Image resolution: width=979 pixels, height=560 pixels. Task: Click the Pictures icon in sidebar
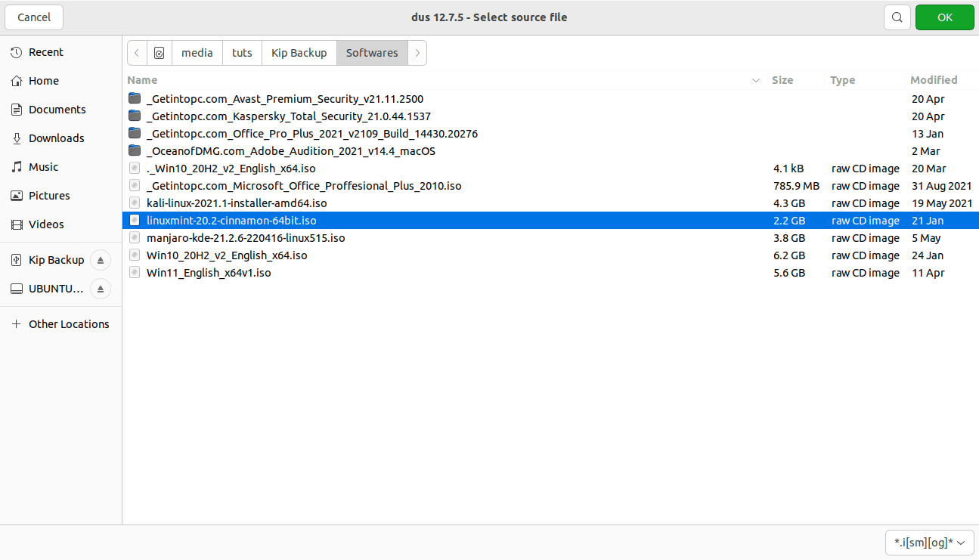tap(16, 196)
